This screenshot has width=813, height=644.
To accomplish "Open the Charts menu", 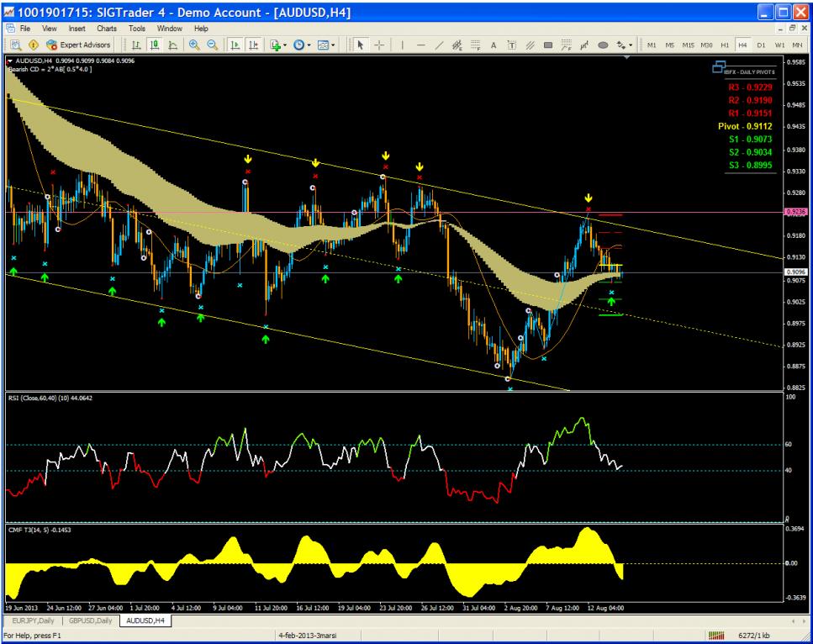I will pos(110,29).
